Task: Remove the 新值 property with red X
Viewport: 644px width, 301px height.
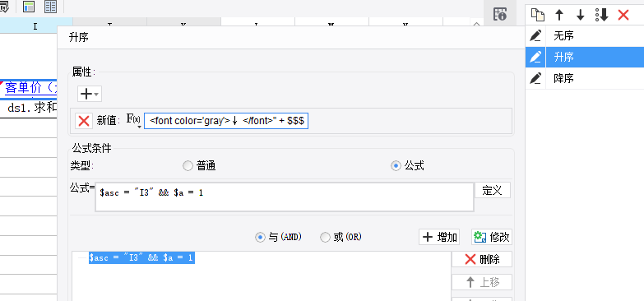Action: [84, 121]
